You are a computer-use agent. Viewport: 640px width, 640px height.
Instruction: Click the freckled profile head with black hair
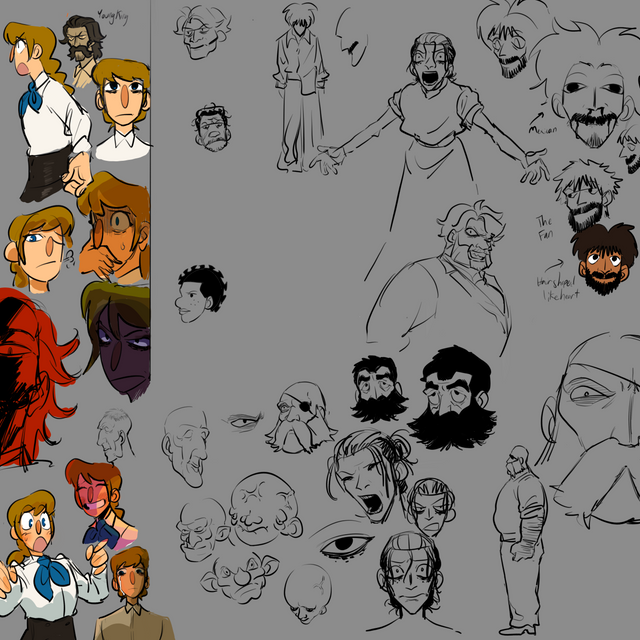coord(201,293)
